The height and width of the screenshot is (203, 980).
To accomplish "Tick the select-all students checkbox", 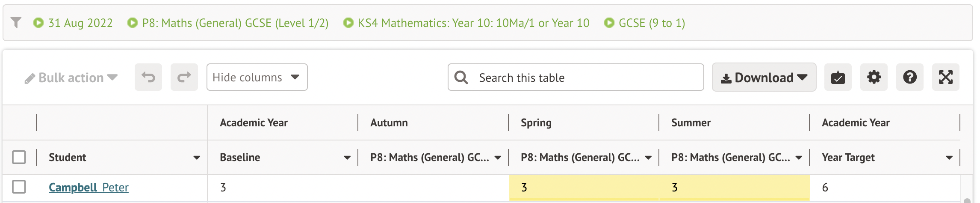I will click(x=19, y=157).
